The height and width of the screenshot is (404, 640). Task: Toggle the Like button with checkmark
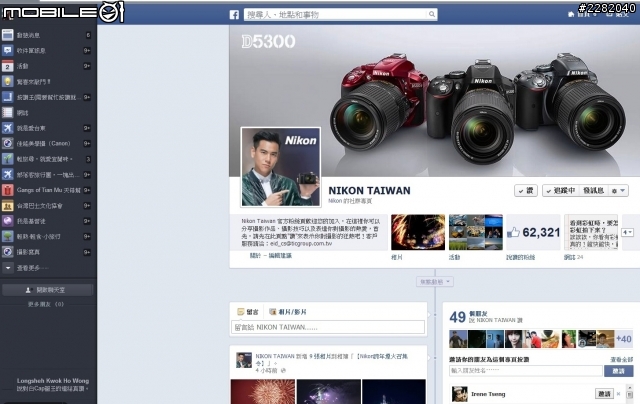pyautogui.click(x=526, y=191)
